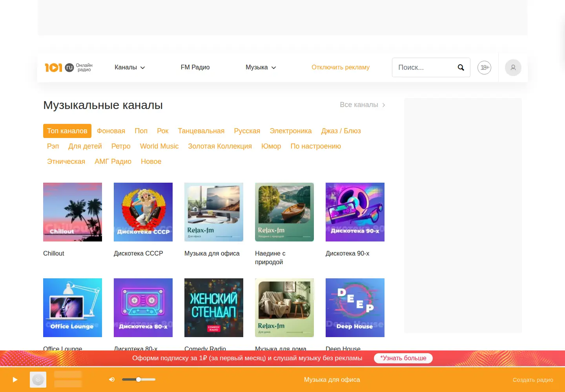Open the Chillout channel thumbnail
This screenshot has height=392, width=565.
click(x=73, y=212)
